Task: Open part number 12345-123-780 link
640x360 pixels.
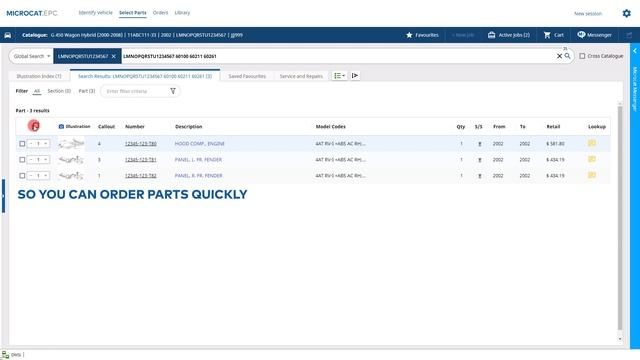Action: [x=140, y=144]
